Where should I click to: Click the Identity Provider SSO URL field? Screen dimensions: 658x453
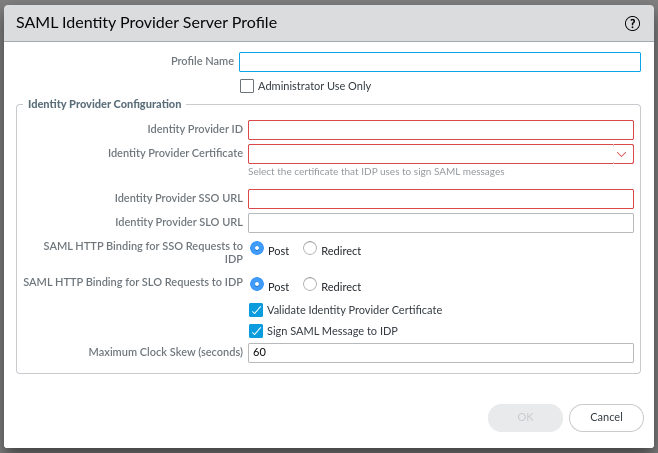(441, 199)
